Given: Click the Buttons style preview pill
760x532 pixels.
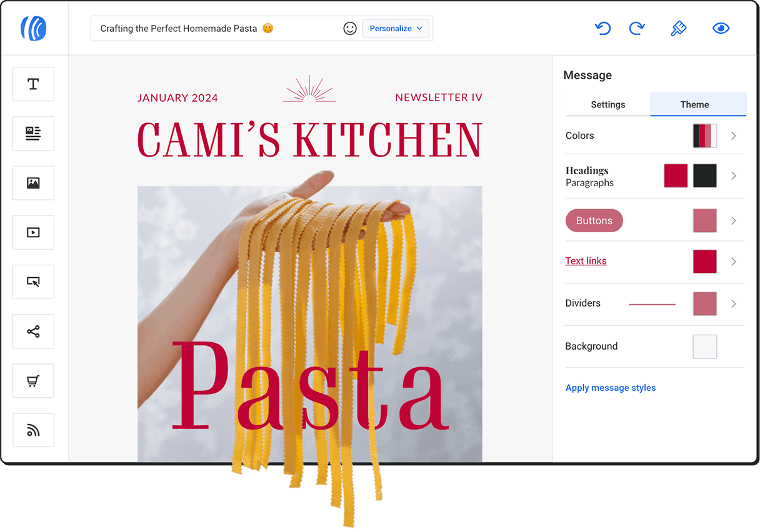Looking at the screenshot, I should tap(594, 220).
